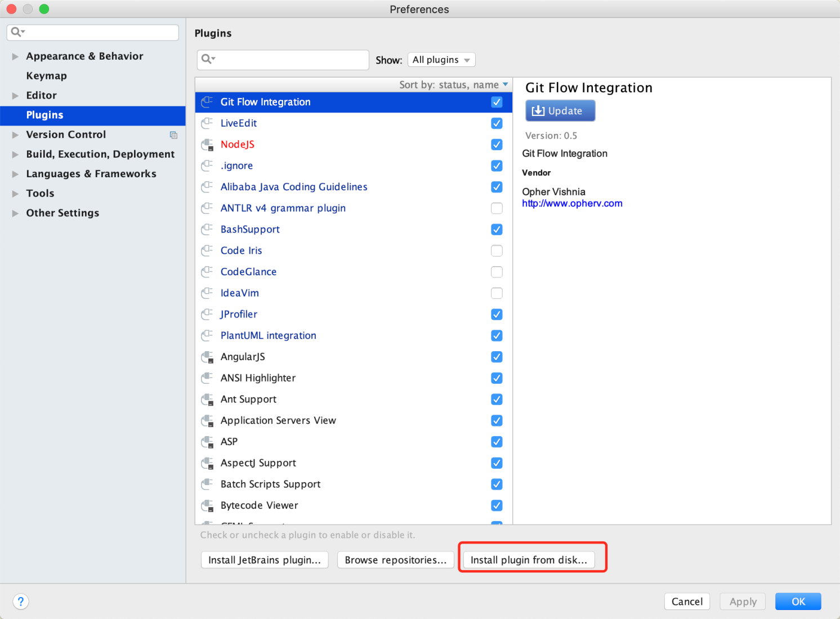Enable the ANTLR v4 grammar plugin checkbox
840x619 pixels.
pos(497,208)
